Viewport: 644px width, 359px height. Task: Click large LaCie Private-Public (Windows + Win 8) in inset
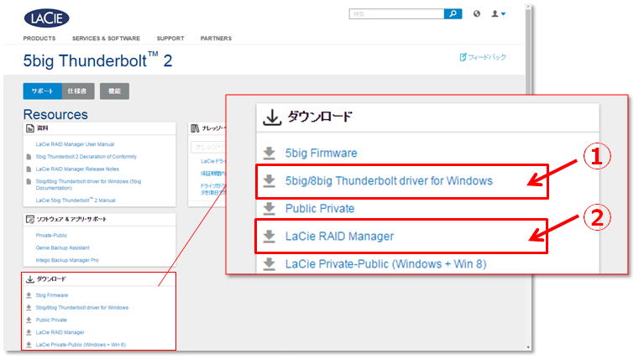[x=385, y=264]
